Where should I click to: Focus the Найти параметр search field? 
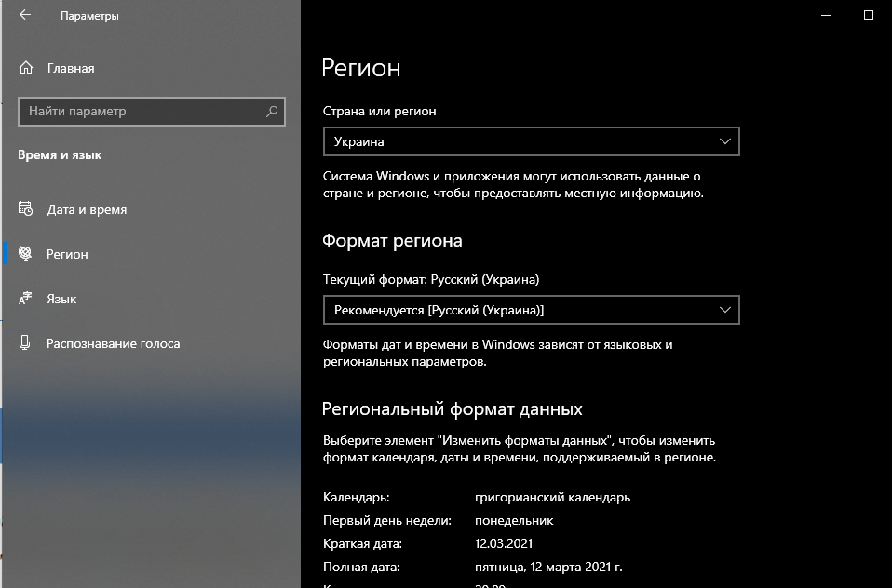pos(140,112)
